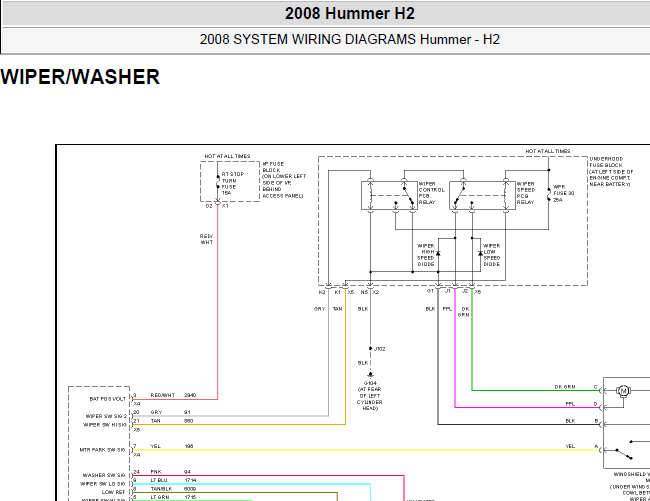Click the "TAN 880" circuit label
The image size is (650, 501).
172,421
